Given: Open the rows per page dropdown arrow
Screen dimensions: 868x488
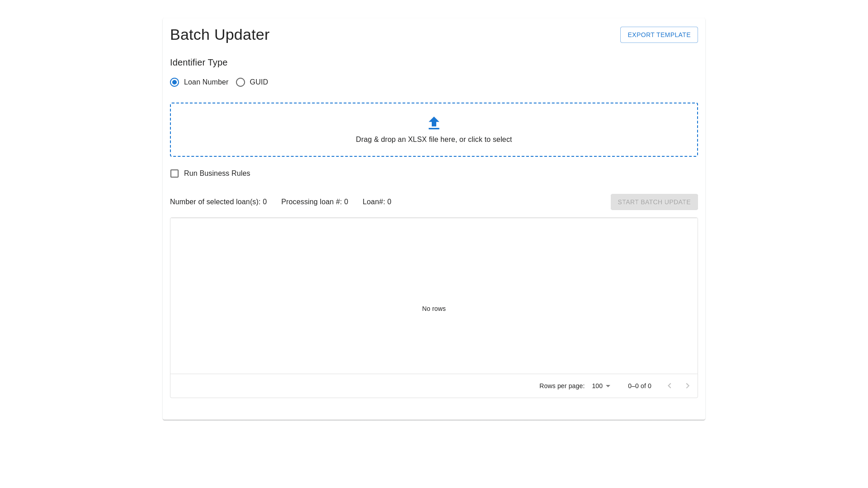Looking at the screenshot, I should point(608,386).
